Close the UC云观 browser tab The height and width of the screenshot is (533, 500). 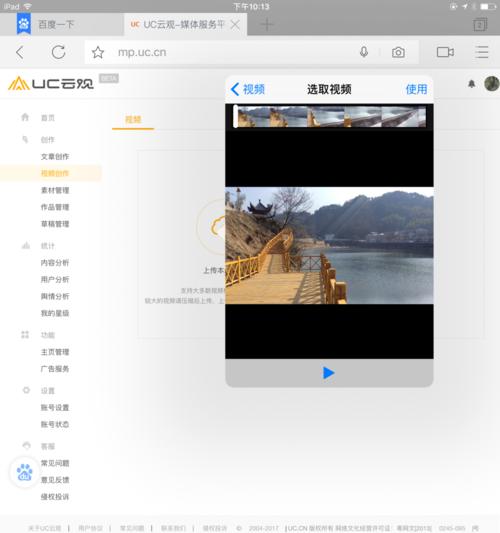pos(235,24)
